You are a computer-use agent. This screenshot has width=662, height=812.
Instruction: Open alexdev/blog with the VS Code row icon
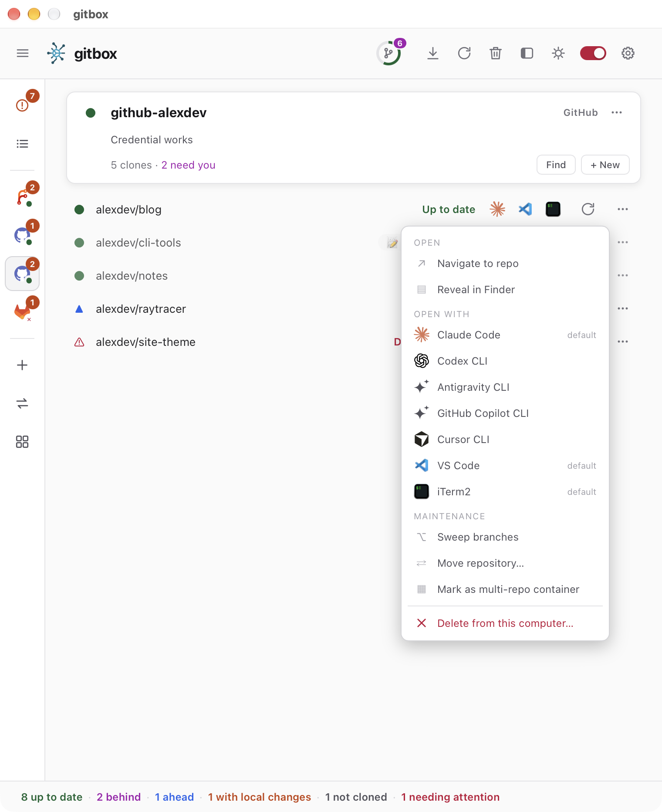click(x=525, y=209)
